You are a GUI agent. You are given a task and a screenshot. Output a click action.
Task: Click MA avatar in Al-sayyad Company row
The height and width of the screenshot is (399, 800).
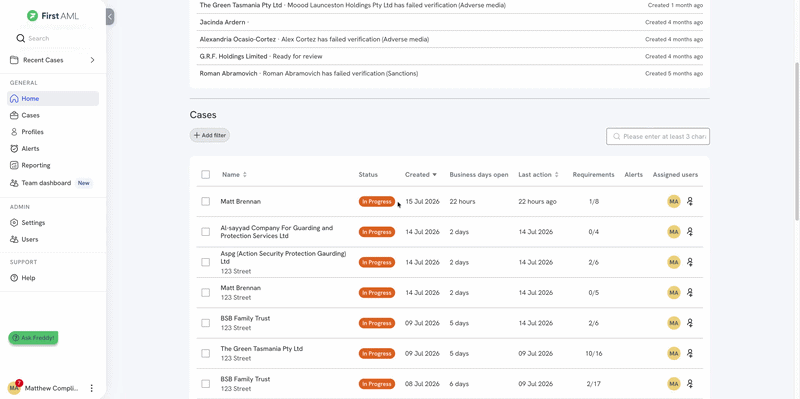[x=674, y=232]
